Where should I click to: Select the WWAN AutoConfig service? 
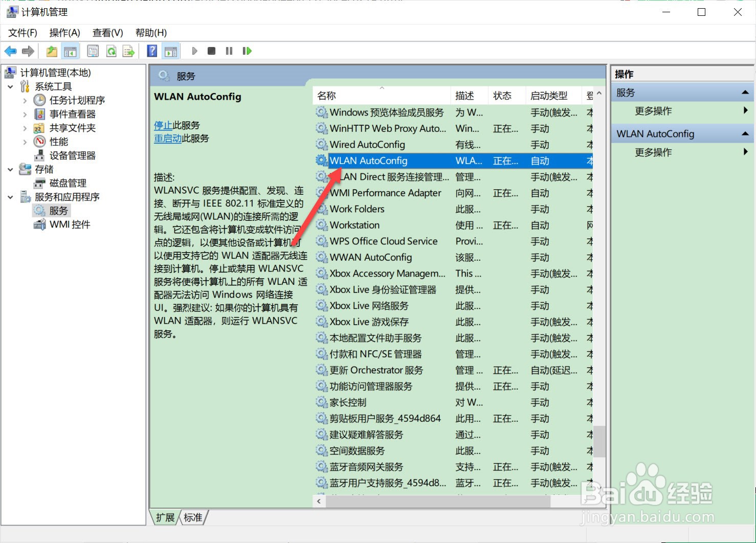[453, 257]
